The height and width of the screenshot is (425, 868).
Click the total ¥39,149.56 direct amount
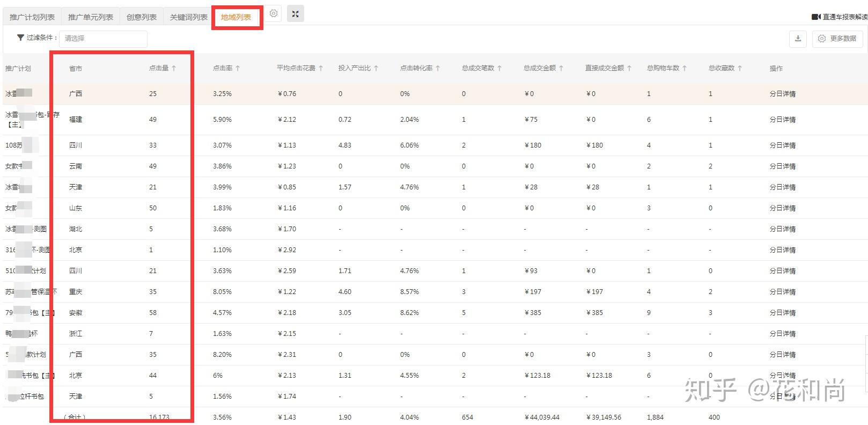(x=604, y=417)
